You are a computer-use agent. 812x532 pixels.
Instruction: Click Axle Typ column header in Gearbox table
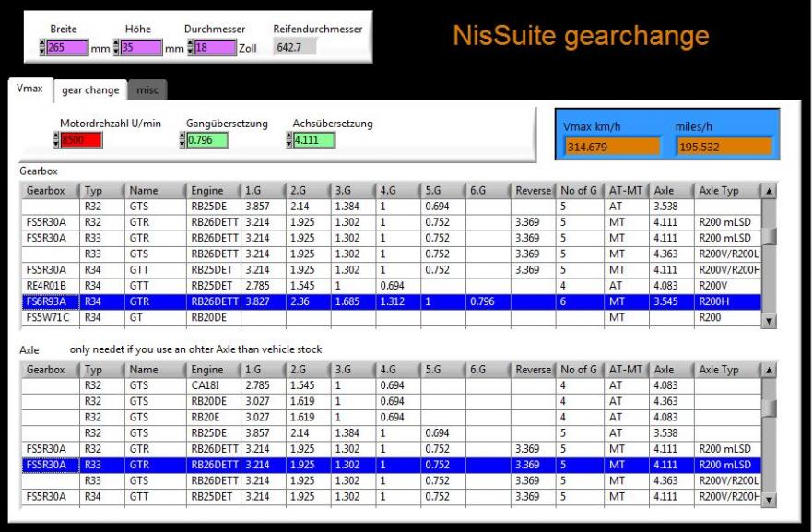(724, 190)
